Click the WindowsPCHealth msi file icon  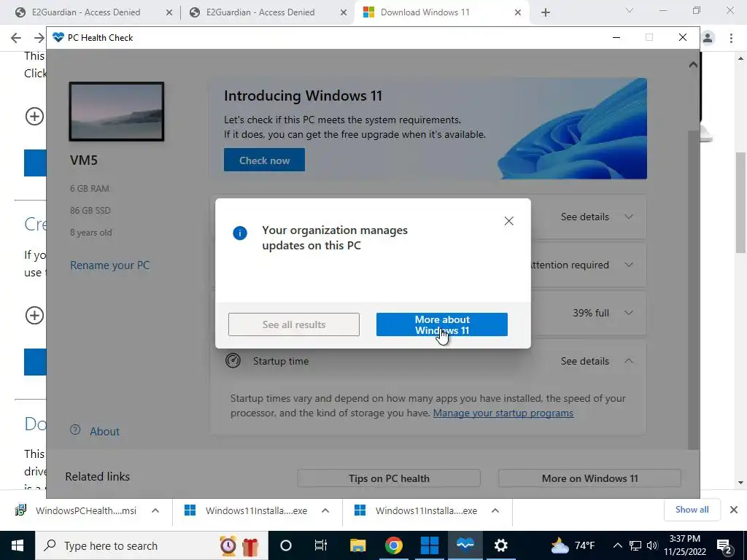20,510
